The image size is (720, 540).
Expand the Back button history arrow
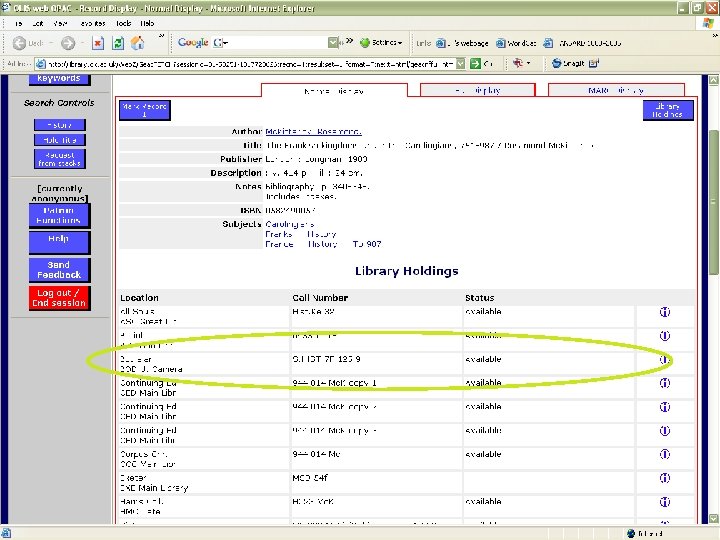(51, 43)
